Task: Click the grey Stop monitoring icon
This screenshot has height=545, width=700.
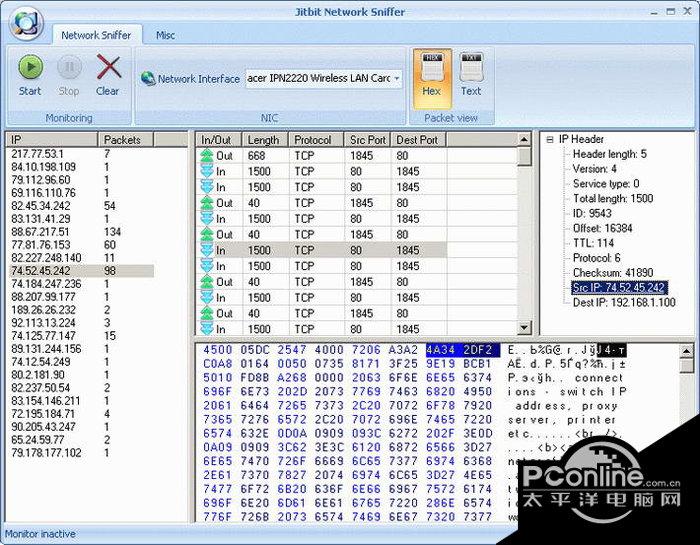Action: pos(69,67)
